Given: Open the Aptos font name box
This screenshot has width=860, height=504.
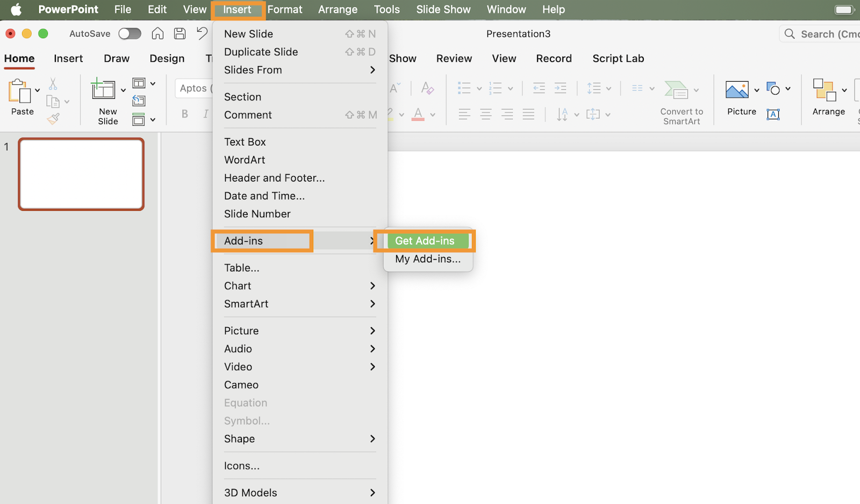Looking at the screenshot, I should tap(193, 88).
